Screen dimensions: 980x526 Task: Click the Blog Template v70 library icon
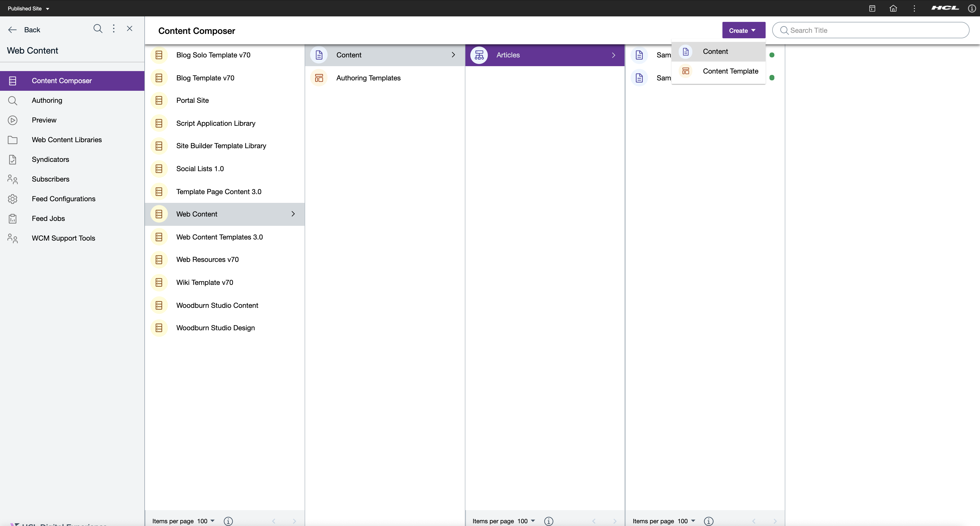(159, 78)
